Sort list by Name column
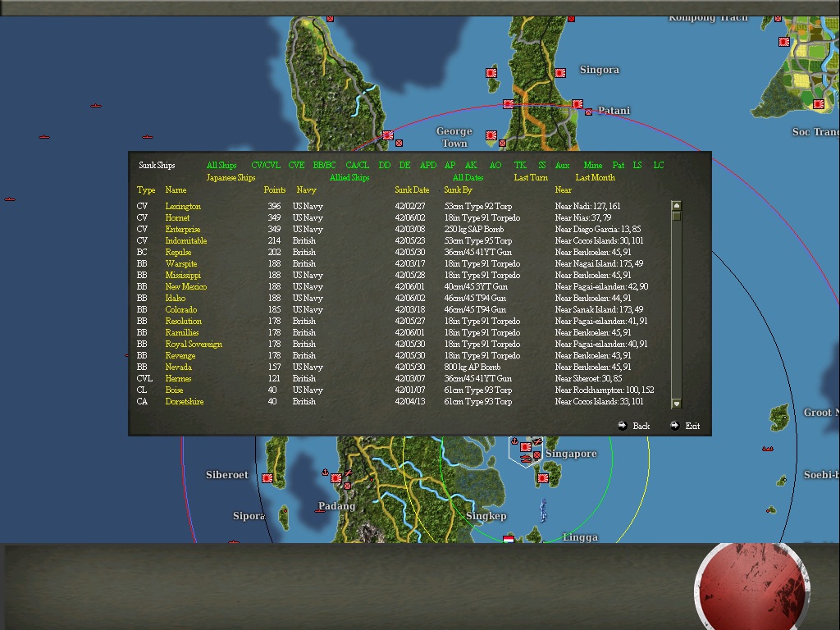840x630 pixels. [176, 189]
